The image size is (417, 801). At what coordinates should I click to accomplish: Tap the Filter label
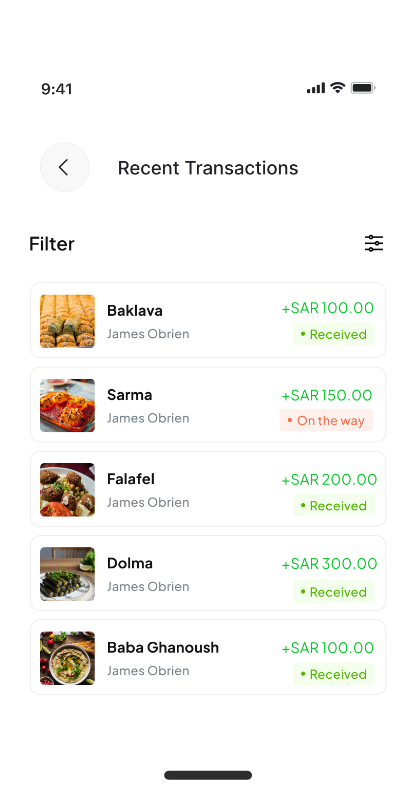tap(52, 244)
